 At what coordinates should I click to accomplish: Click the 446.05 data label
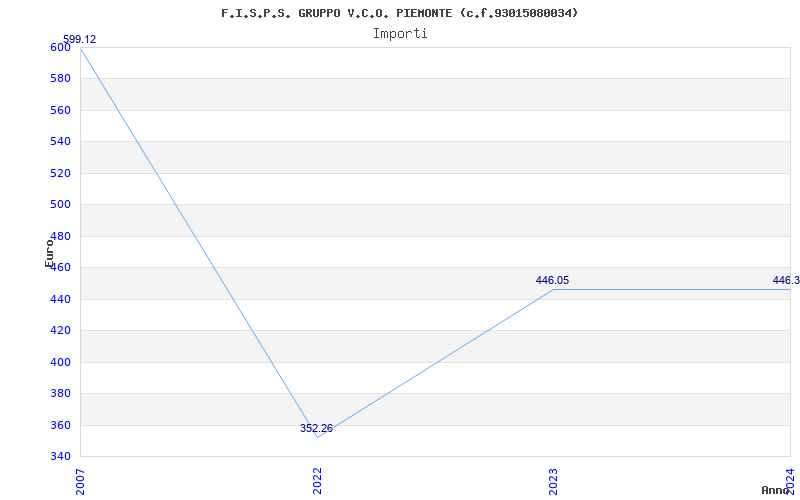pyautogui.click(x=553, y=280)
